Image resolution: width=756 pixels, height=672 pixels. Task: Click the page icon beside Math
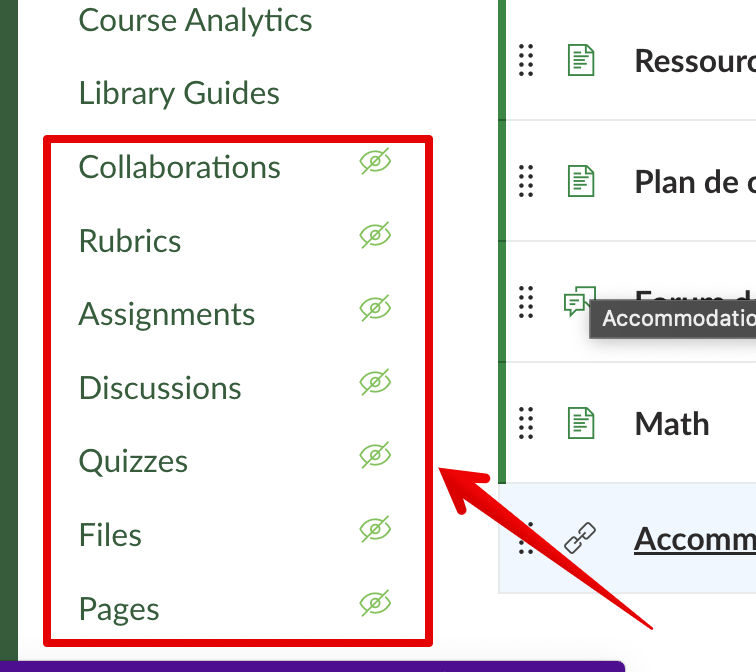[x=580, y=423]
